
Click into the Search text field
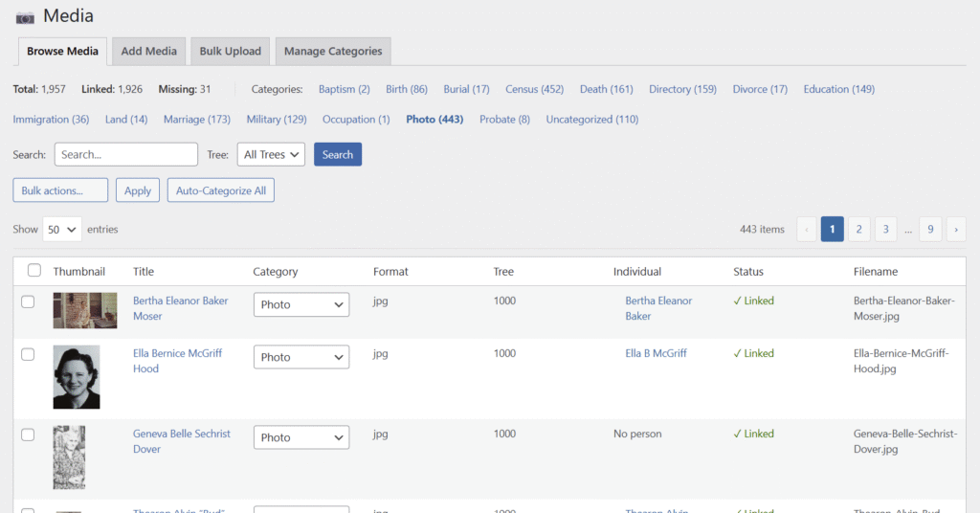pos(125,154)
